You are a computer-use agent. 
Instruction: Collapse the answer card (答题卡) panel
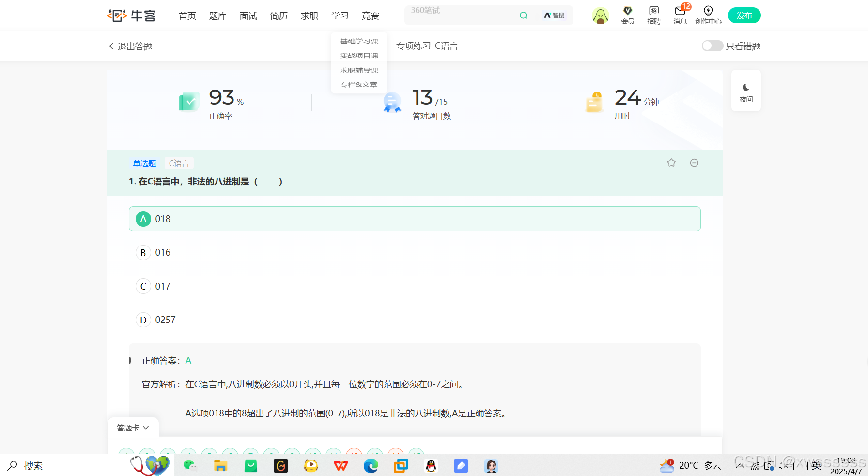pos(133,428)
